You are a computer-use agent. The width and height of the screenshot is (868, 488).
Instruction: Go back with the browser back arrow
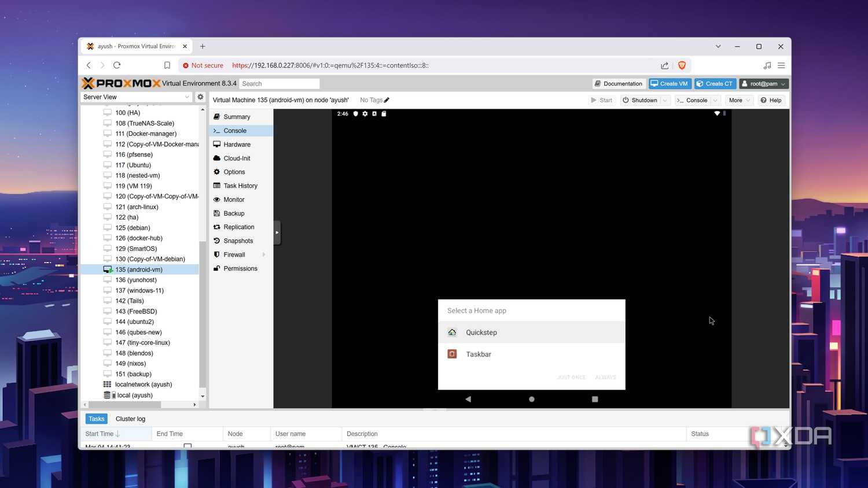[89, 65]
